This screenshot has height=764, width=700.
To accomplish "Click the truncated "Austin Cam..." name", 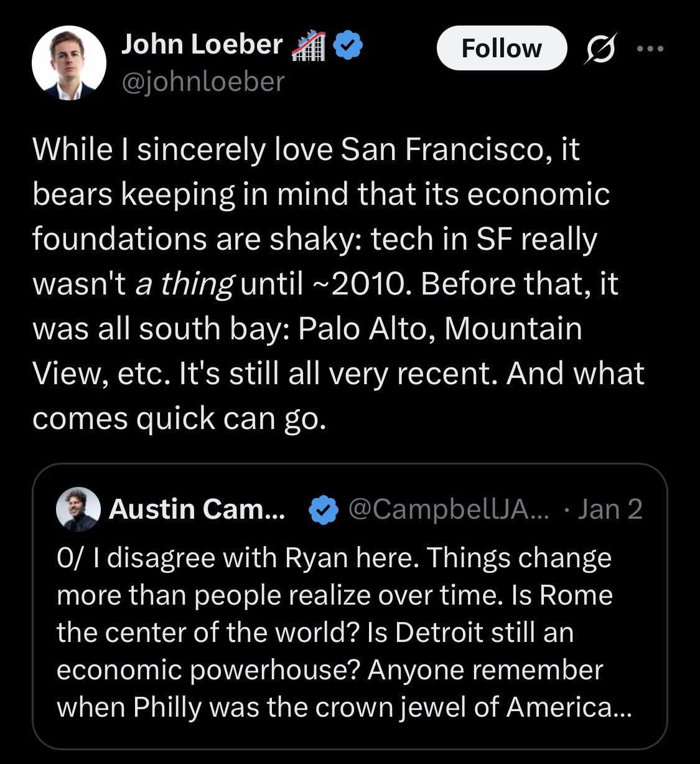I will pyautogui.click(x=197, y=509).
